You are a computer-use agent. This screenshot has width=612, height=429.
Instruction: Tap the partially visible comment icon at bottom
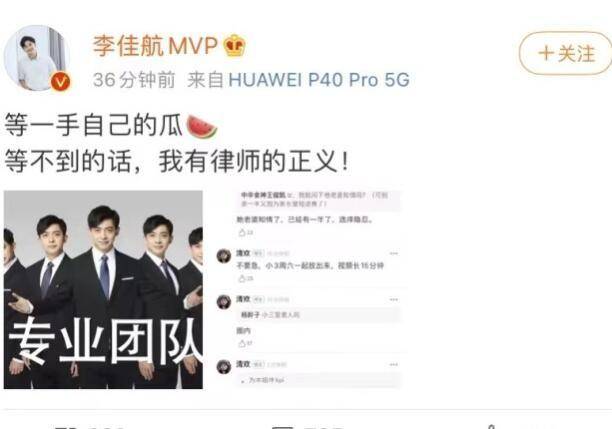click(x=283, y=427)
